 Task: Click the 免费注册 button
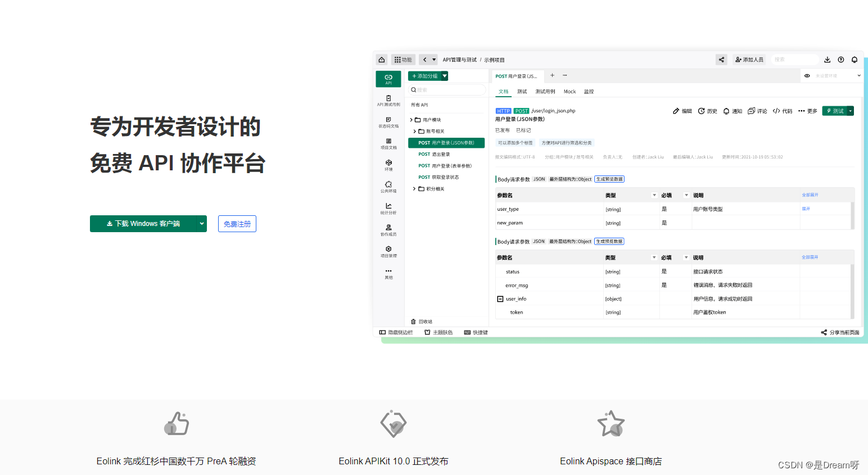tap(237, 223)
